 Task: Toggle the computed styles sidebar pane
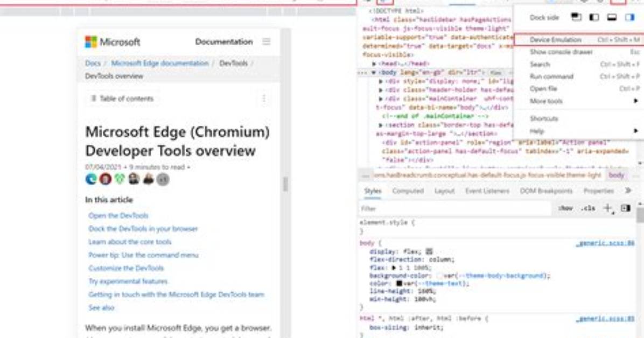626,209
